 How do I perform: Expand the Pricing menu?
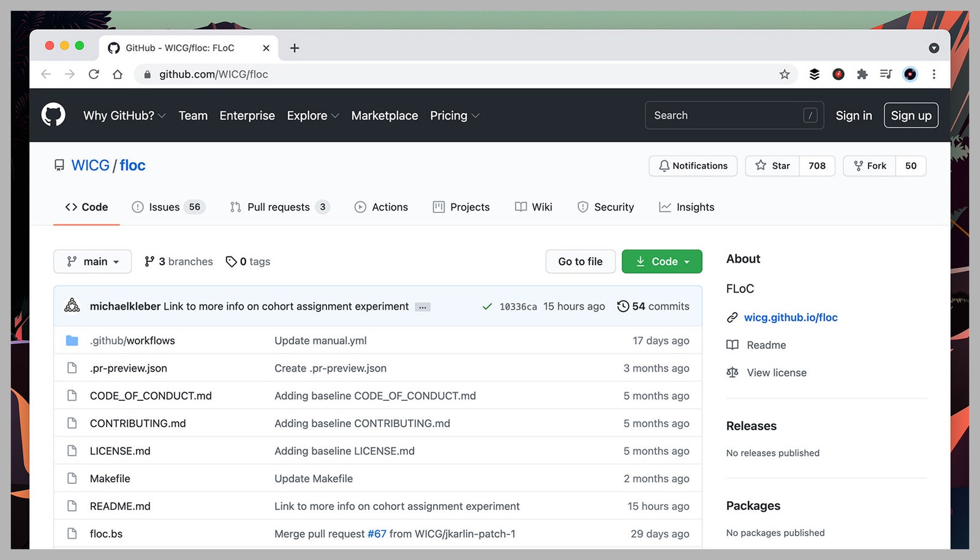454,115
